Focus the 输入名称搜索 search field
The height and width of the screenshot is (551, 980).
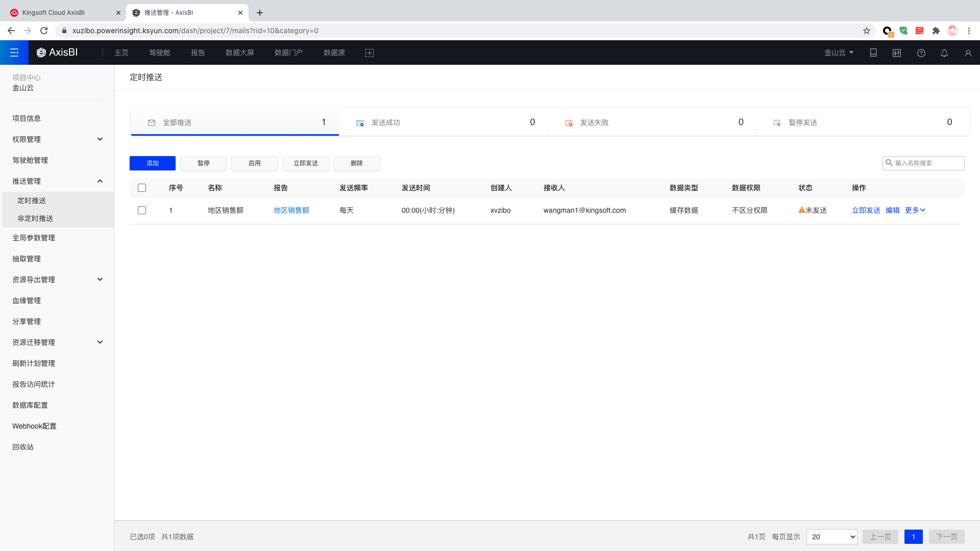click(923, 163)
